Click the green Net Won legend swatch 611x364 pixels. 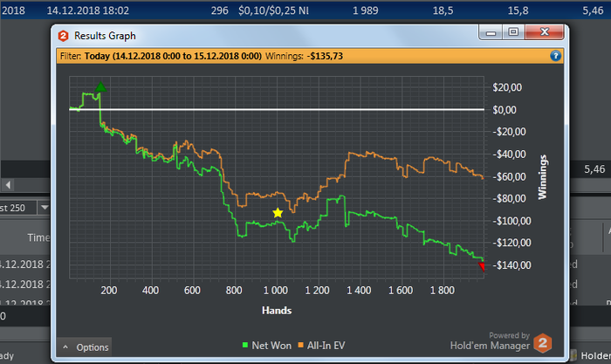click(x=245, y=345)
